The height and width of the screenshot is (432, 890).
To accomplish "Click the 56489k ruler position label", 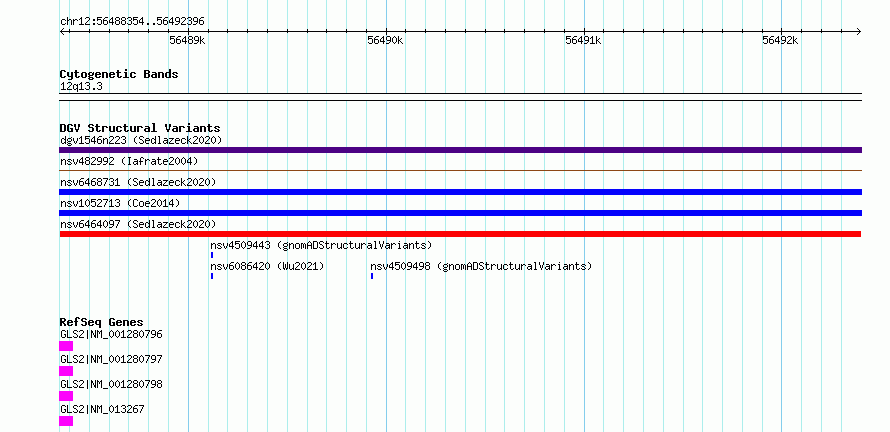I will (187, 40).
